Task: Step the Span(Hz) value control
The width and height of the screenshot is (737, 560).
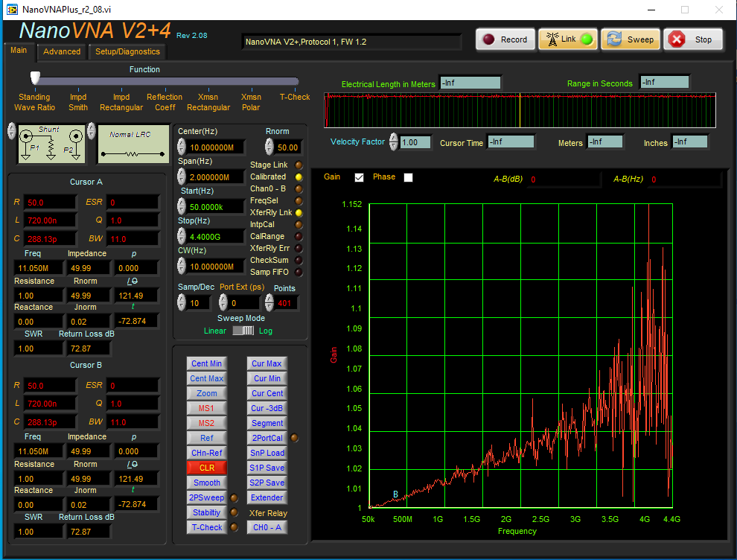Action: point(182,176)
